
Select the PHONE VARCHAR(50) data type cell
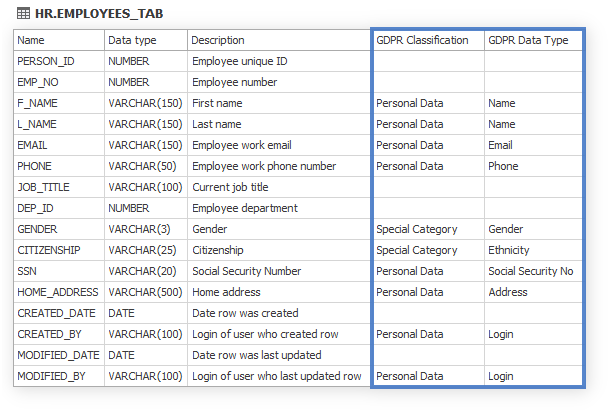pos(146,166)
